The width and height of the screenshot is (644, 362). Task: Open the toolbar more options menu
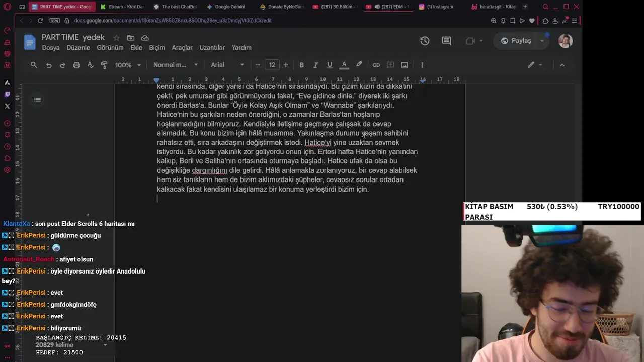tap(422, 65)
